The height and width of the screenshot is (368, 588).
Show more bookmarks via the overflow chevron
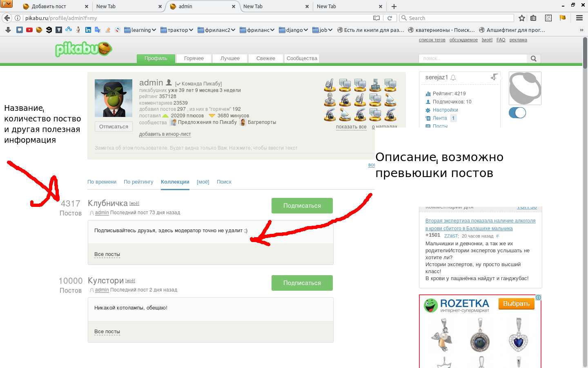(581, 30)
